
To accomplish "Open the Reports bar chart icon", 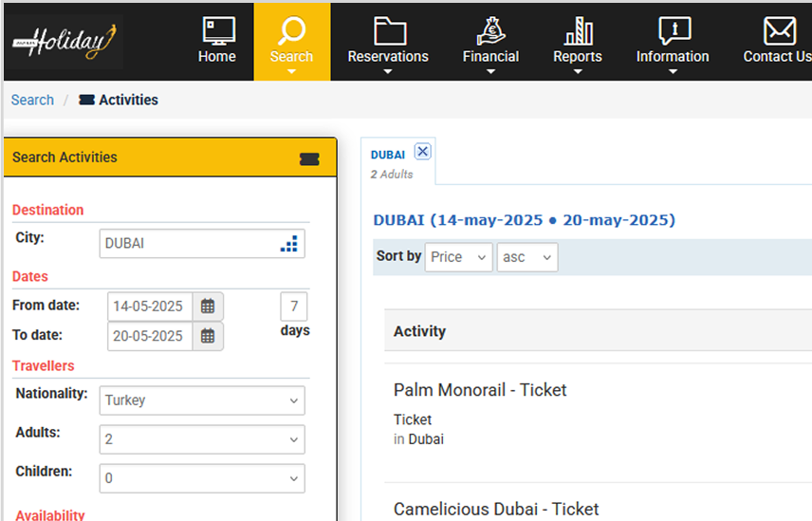I will pos(578,31).
